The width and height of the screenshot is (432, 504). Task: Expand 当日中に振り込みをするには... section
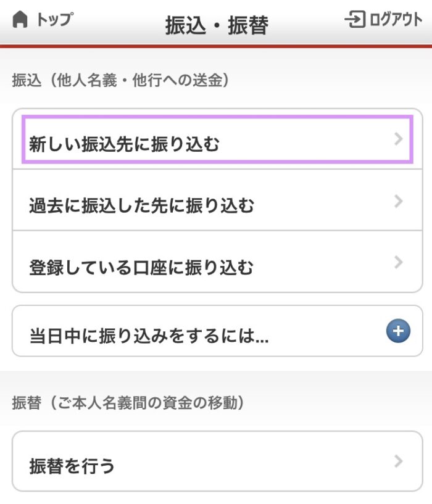(217, 331)
